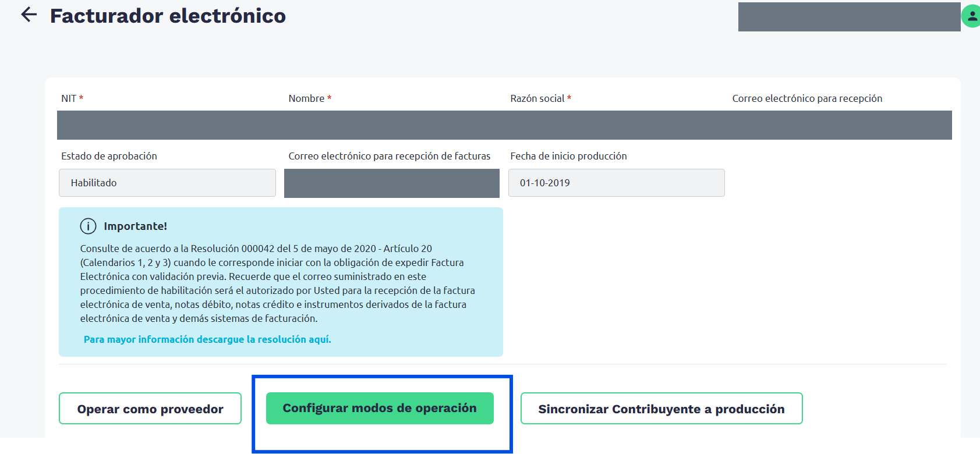The height and width of the screenshot is (454, 980).
Task: Click the Correo electrónico para recepción de facturas label
Action: click(x=390, y=156)
